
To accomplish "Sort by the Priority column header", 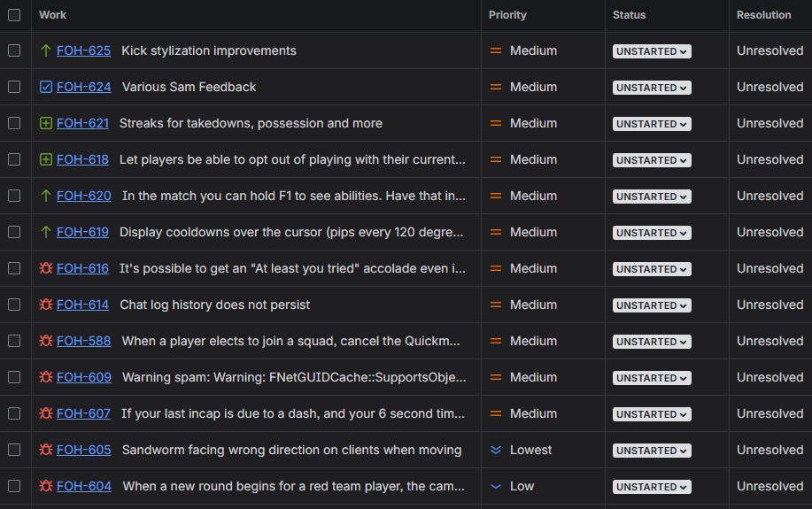I will (x=507, y=15).
